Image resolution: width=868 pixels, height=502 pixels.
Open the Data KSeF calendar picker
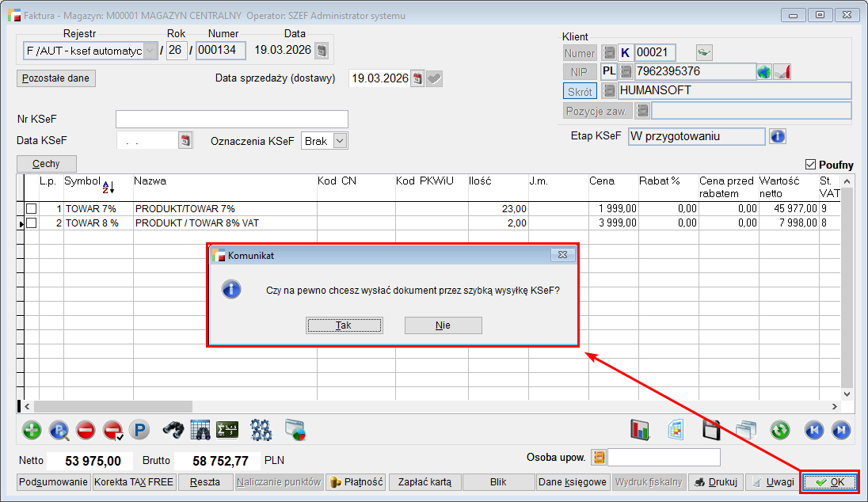coord(186,140)
